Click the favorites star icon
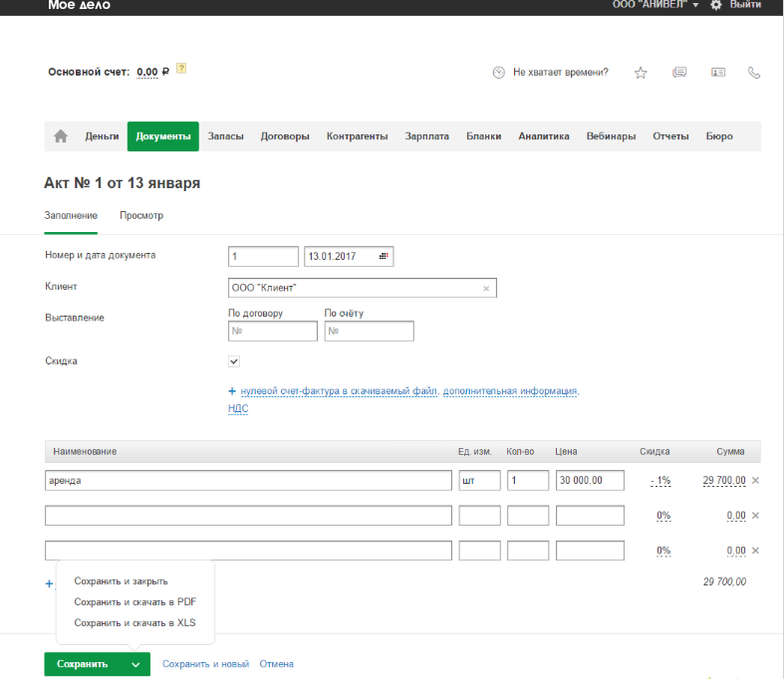Screen dimensions: 784x679 pyautogui.click(x=642, y=73)
